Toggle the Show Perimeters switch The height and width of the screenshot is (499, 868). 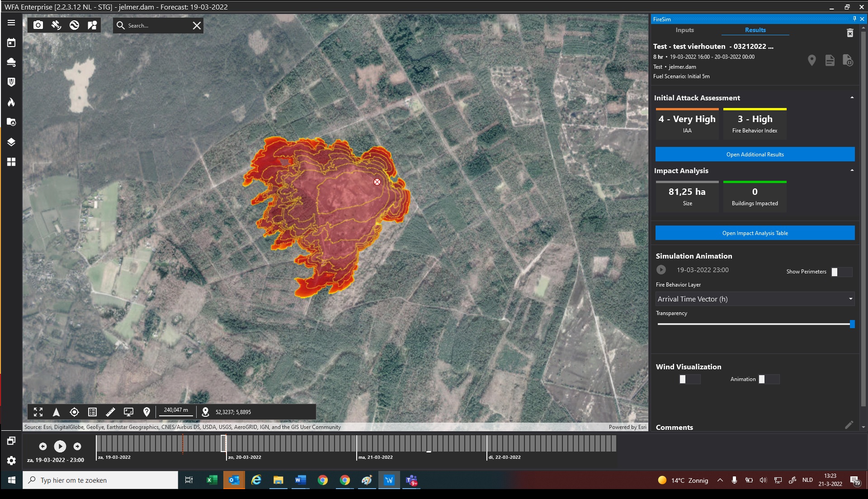[x=841, y=272]
